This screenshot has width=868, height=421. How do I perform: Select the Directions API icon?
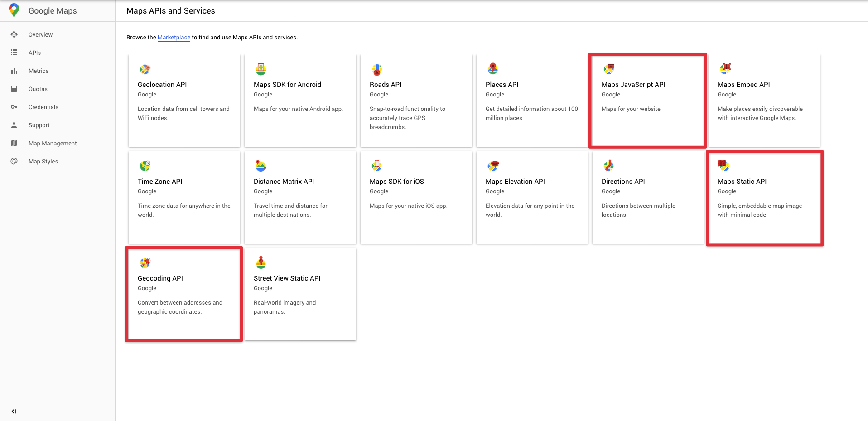coord(609,166)
